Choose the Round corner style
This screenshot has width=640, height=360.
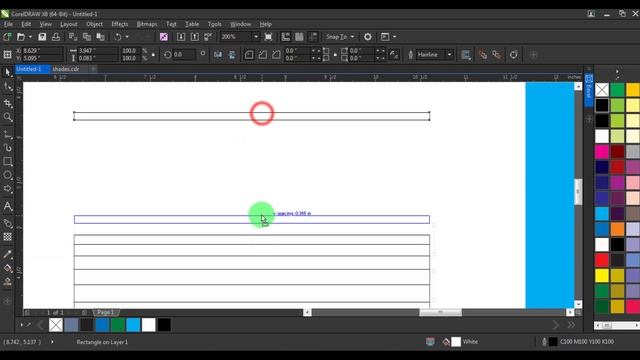tap(249, 54)
